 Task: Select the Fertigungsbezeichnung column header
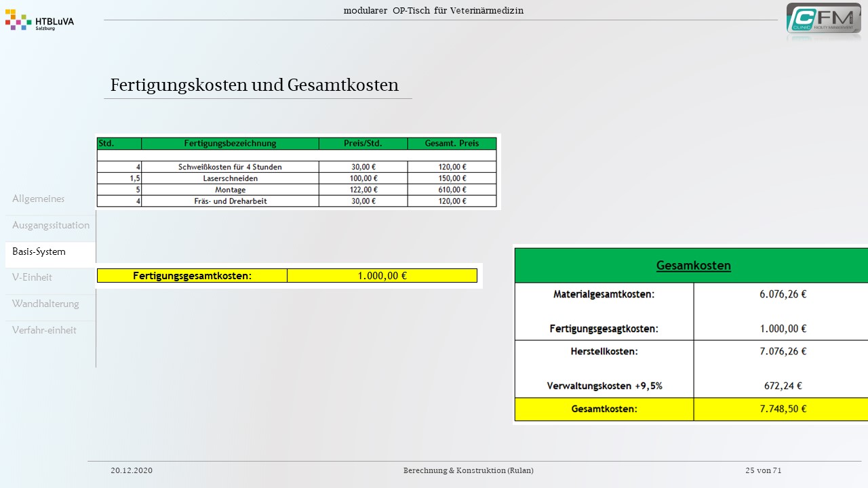[x=230, y=143]
